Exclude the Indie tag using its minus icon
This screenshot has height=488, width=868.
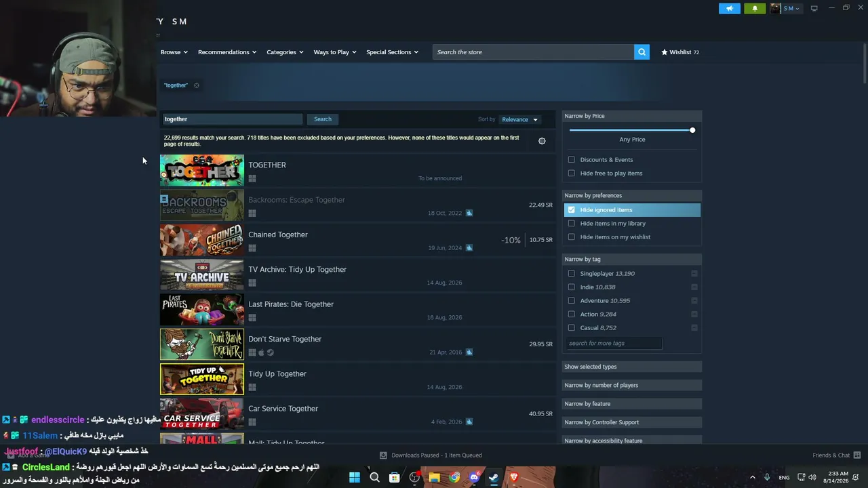point(694,287)
